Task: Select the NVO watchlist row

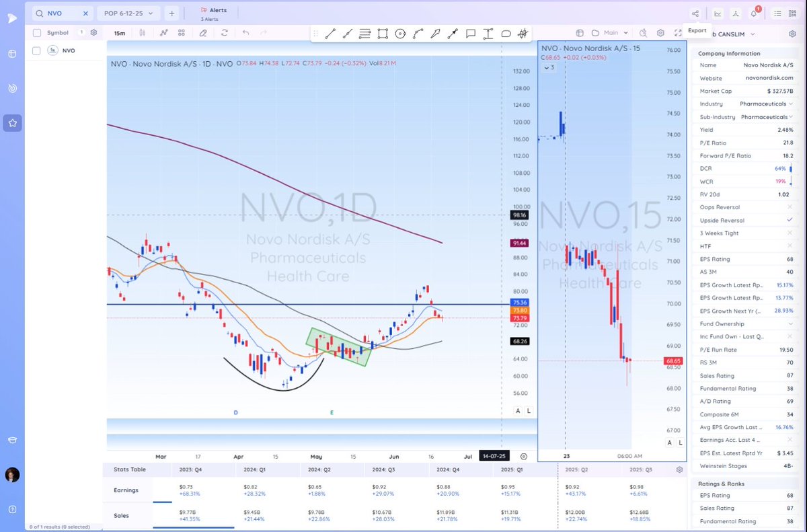Action: [65, 50]
